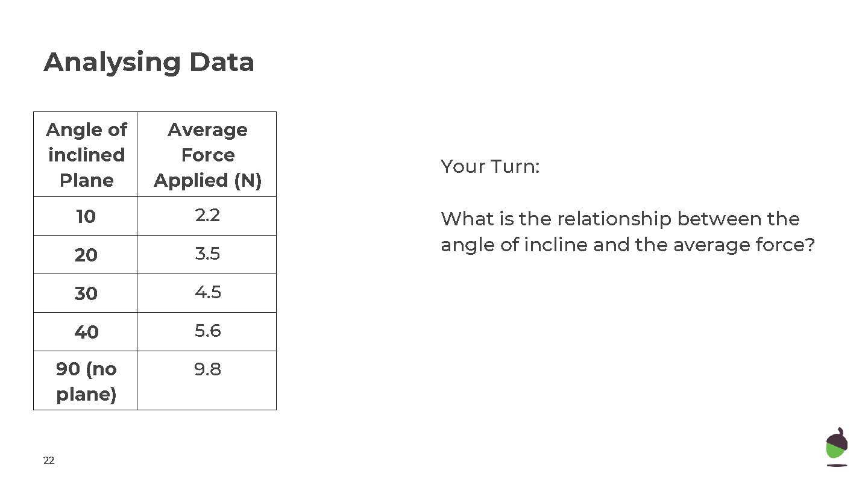Image resolution: width=868 pixels, height=488 pixels.
Task: Click the '(N)' unit in the force header
Action: click(247, 180)
